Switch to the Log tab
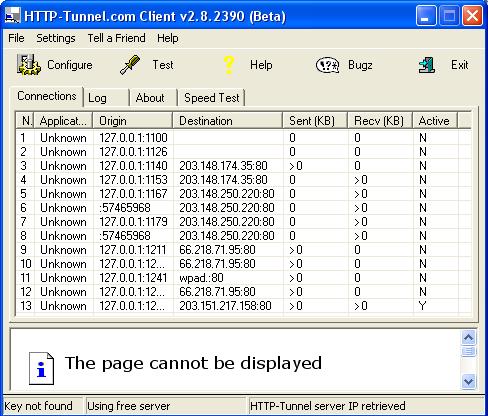This screenshot has height=416, width=488. (106, 98)
